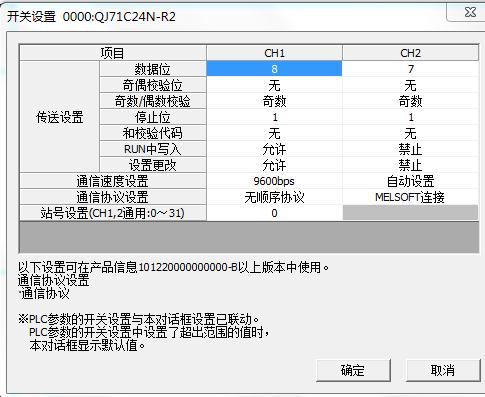Select the CH1 stop bit cell

(x=274, y=117)
